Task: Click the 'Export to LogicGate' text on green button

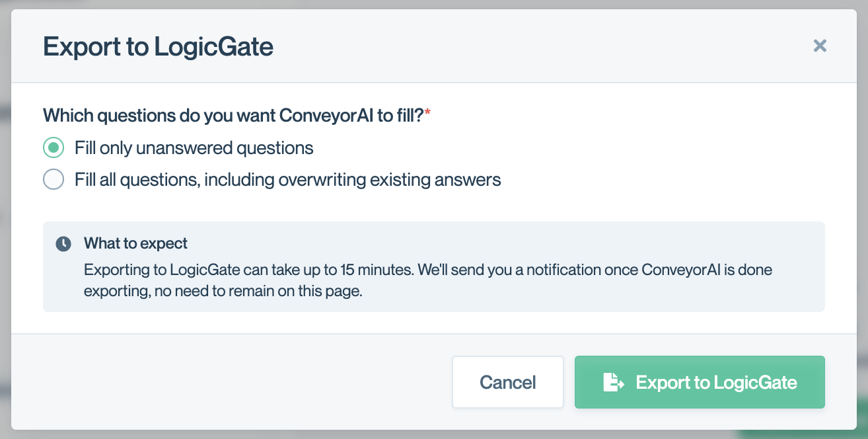Action: tap(716, 382)
